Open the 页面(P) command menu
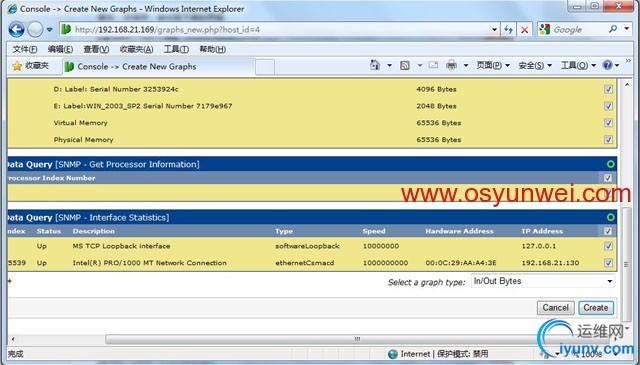 (493, 65)
